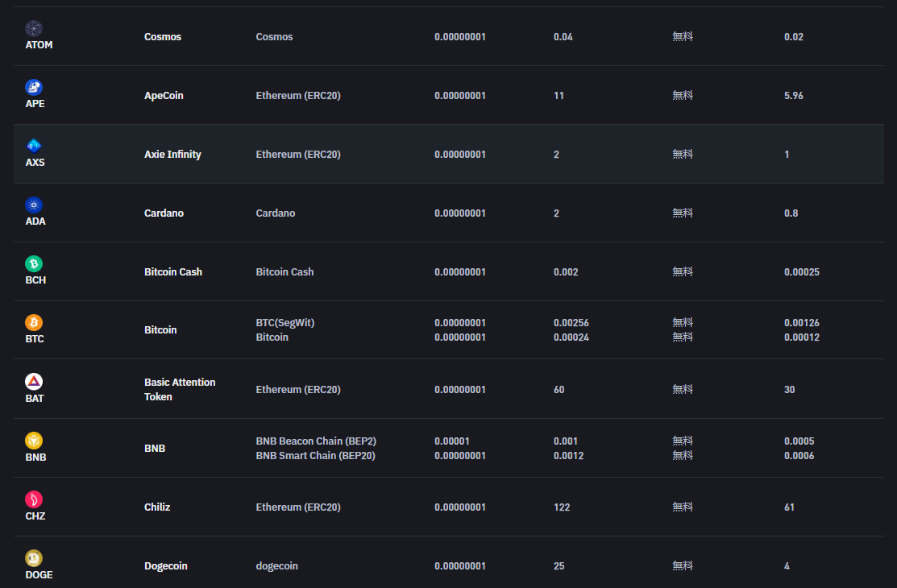Select the Basic Attention Token BAT icon

coord(34,382)
